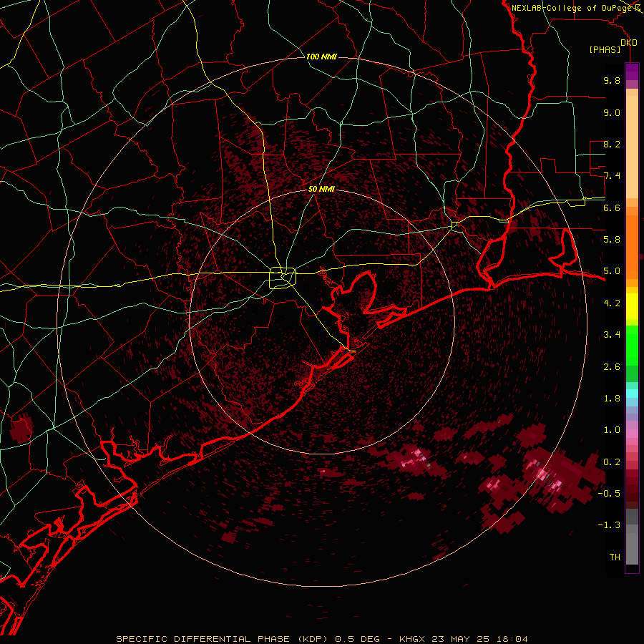The width and height of the screenshot is (644, 644).
Task: Click the 5.8 scale value
Action: point(612,240)
